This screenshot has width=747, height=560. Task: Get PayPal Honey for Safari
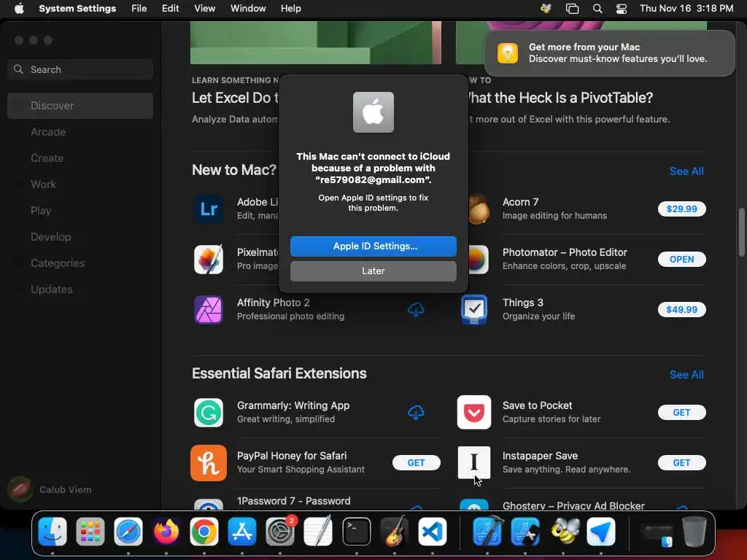coord(416,463)
